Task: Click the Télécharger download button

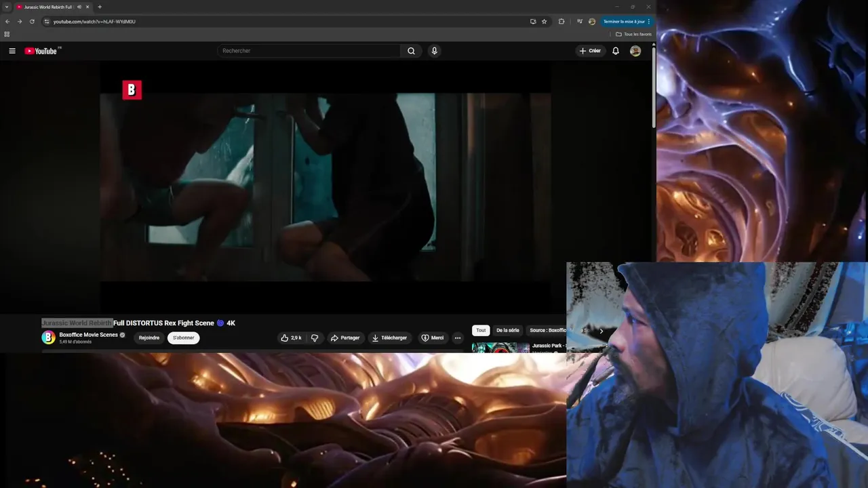Action: 389,338
